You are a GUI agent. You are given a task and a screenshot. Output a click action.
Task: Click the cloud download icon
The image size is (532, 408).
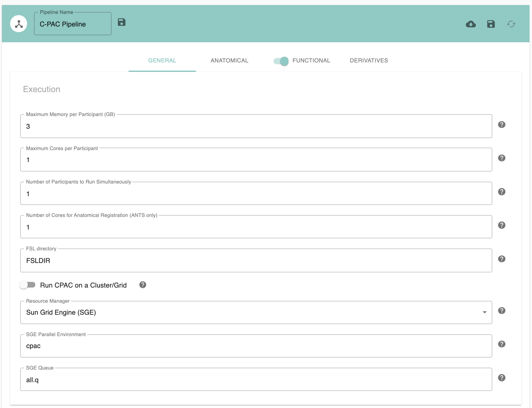(x=471, y=24)
